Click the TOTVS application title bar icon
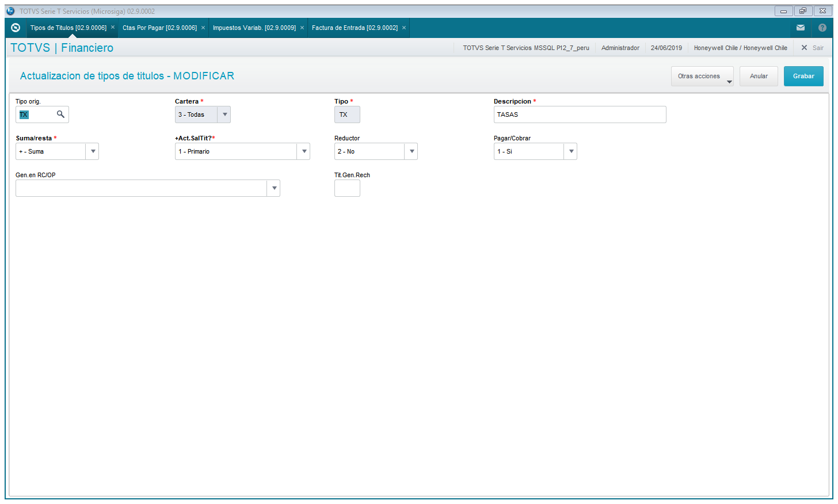The height and width of the screenshot is (504, 838). [10, 11]
